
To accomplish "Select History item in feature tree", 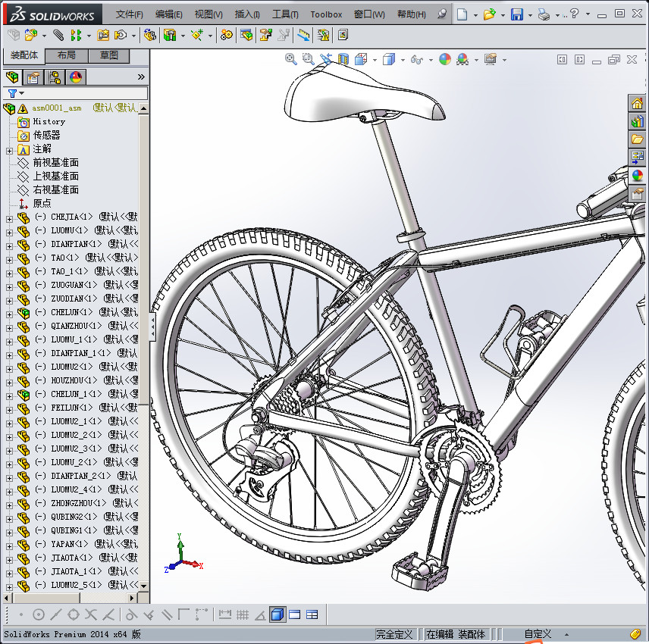I will [49, 122].
